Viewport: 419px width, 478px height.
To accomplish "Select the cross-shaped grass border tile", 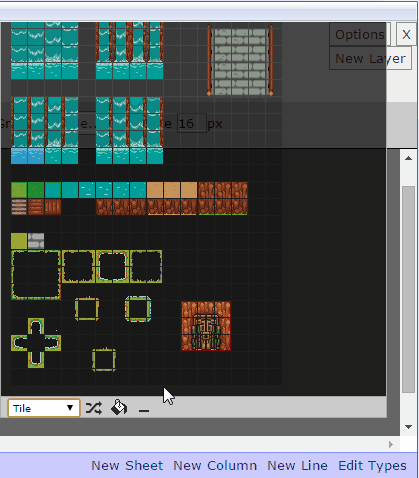I will 36,343.
